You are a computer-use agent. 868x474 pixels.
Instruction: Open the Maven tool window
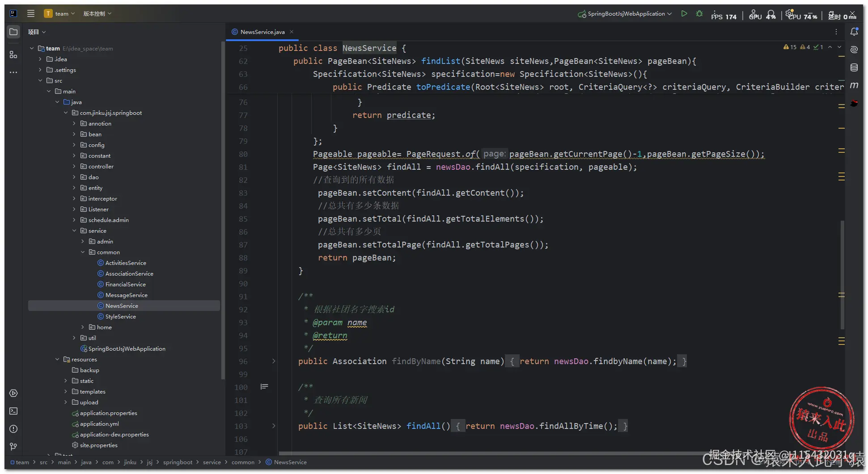854,85
